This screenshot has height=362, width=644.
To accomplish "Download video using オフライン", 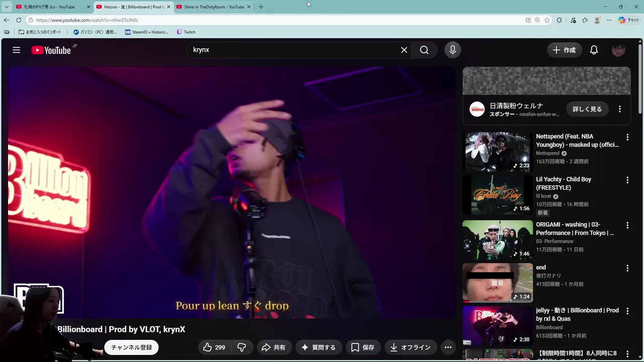I will coord(411,347).
